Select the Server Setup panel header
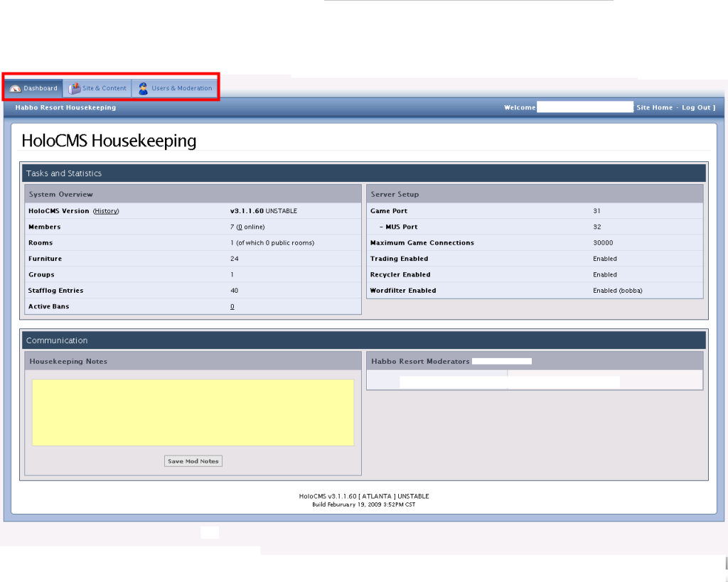 [395, 194]
